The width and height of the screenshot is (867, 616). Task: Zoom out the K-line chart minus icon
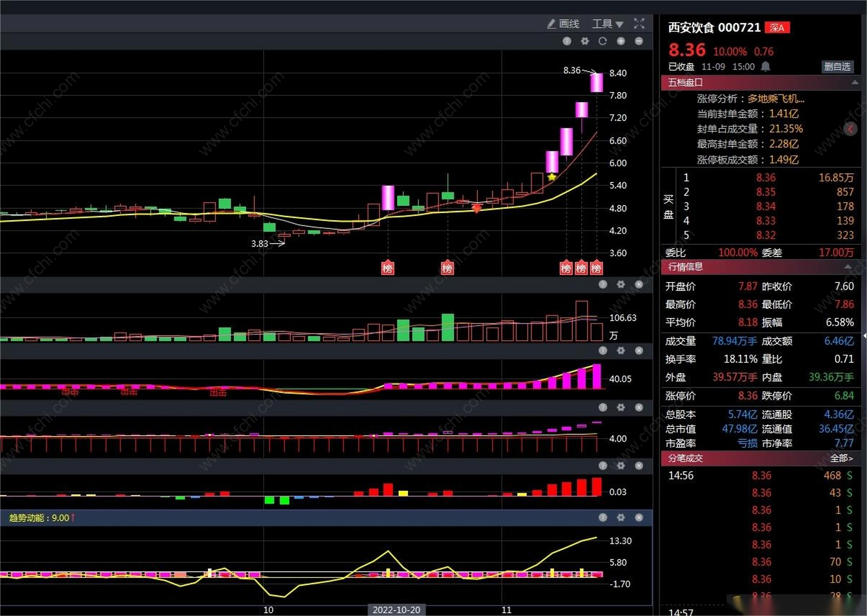(x=639, y=41)
